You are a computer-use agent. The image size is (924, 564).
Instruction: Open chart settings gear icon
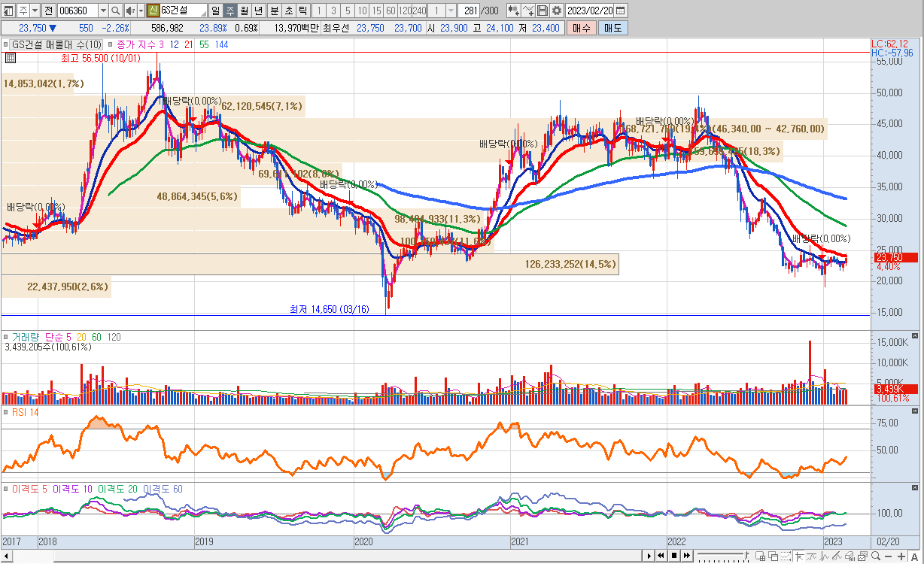click(x=556, y=11)
